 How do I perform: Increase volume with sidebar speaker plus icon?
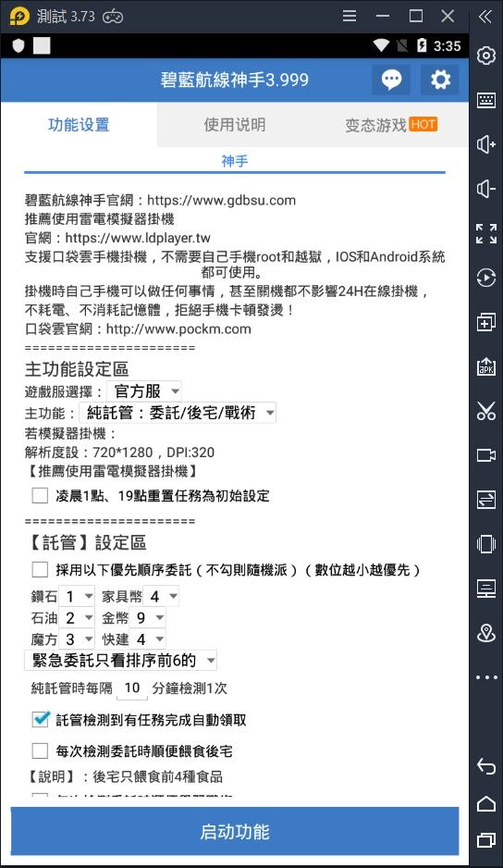click(x=485, y=144)
